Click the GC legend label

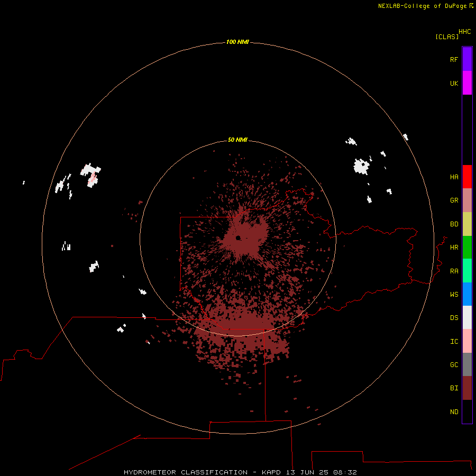coord(454,364)
